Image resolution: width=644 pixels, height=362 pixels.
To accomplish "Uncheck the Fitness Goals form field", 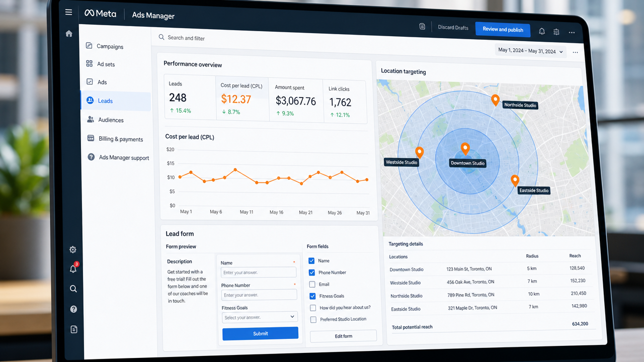I will 312,296.
